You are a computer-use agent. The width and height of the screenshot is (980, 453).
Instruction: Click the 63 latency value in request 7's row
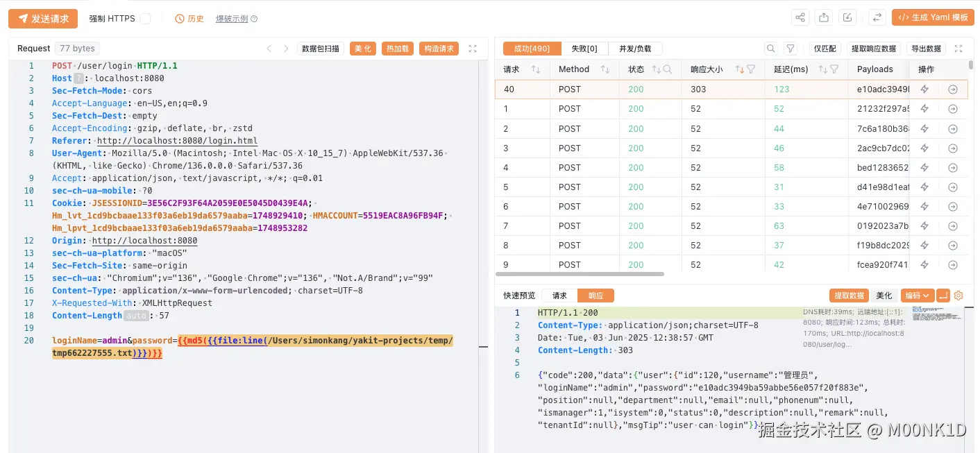pyautogui.click(x=779, y=225)
